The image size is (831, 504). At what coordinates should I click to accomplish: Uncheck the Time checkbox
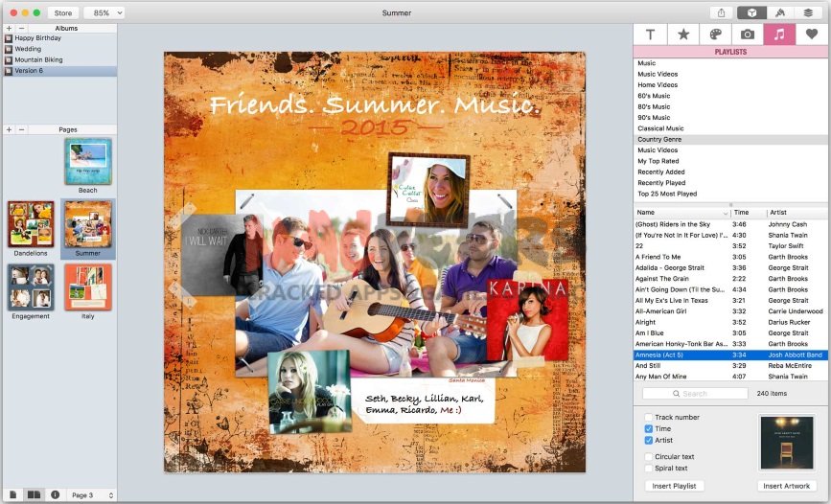[x=649, y=429]
